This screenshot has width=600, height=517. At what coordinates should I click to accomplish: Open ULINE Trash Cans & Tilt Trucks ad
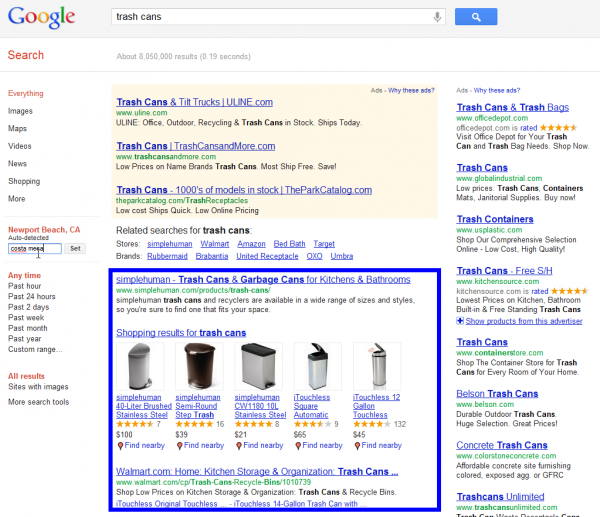click(x=194, y=102)
